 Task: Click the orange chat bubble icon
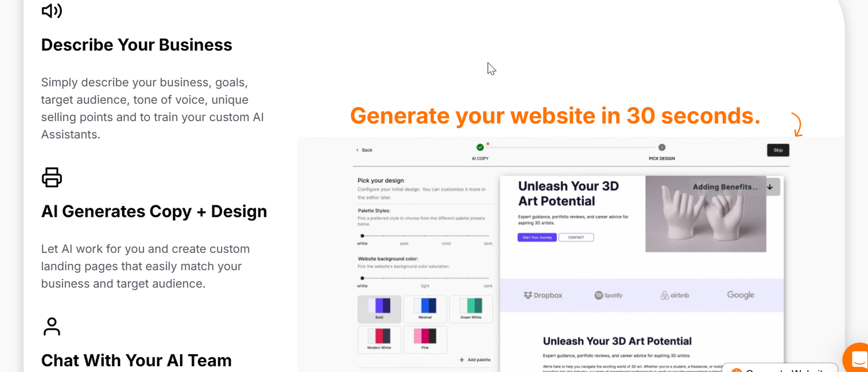pyautogui.click(x=856, y=358)
